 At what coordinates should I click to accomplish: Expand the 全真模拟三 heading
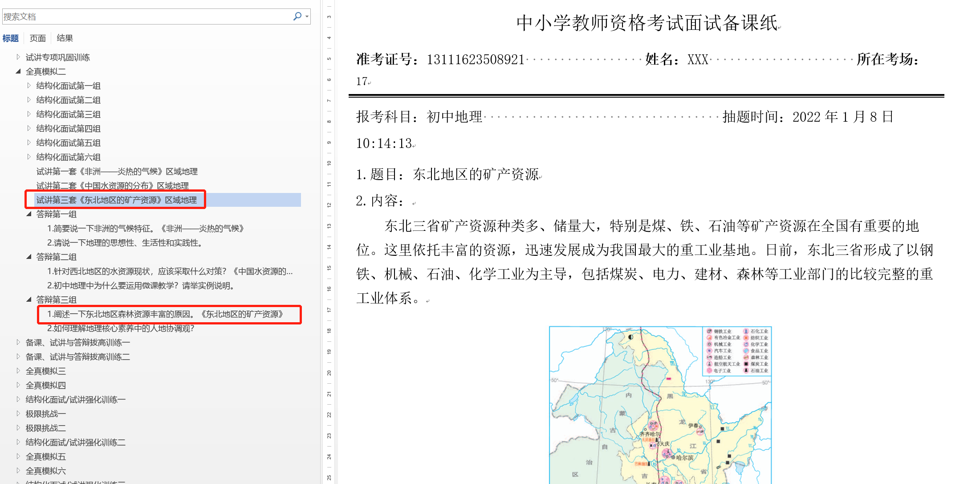18,371
